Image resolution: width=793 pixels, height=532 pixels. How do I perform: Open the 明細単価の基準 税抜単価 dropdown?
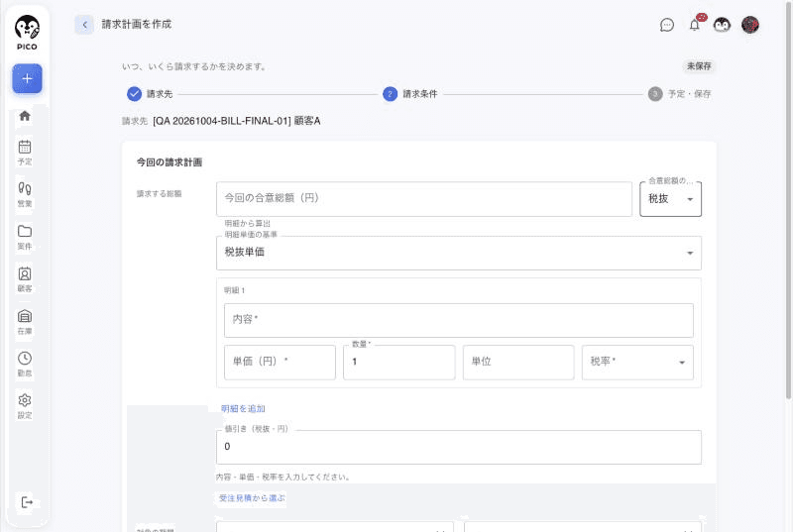pos(459,253)
